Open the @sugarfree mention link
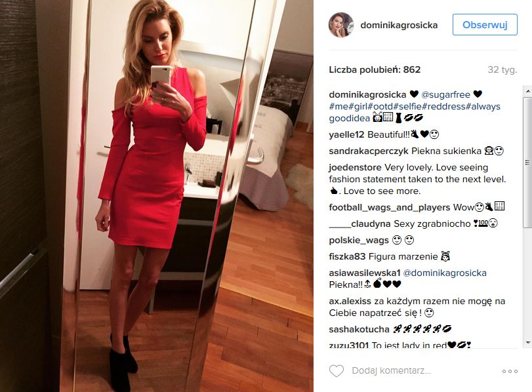532x392 pixels. tap(445, 94)
